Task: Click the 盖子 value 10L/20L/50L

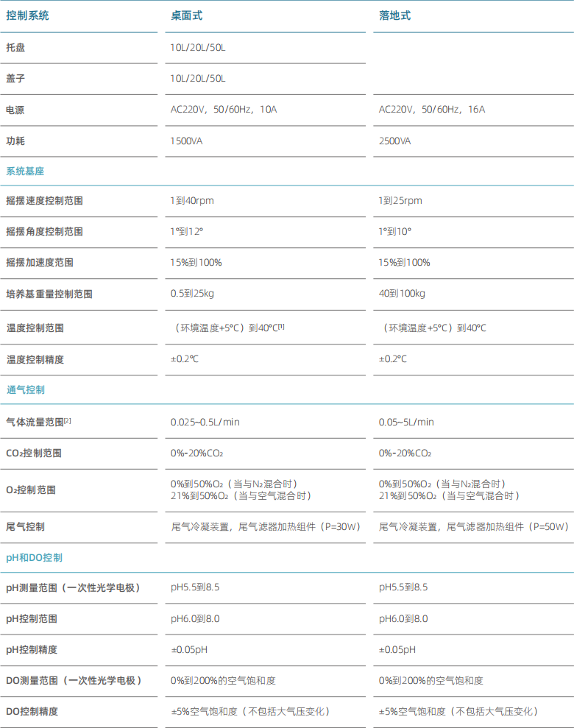Action: pos(198,79)
